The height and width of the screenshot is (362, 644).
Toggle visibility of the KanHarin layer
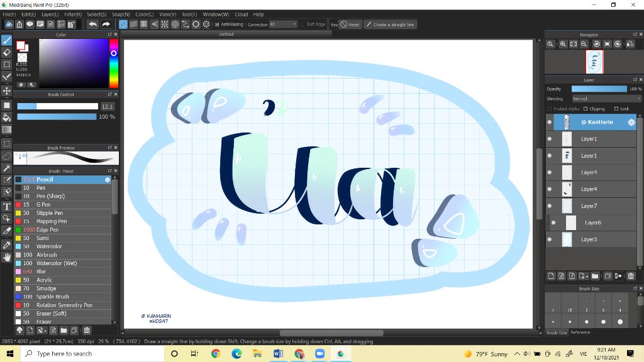[550, 123]
